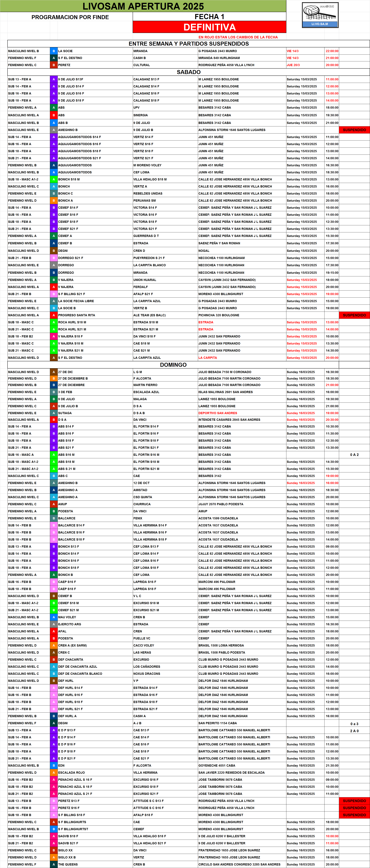Select the red B badge beside PERETZ
Screen dimensions: 370x868
click(54, 65)
